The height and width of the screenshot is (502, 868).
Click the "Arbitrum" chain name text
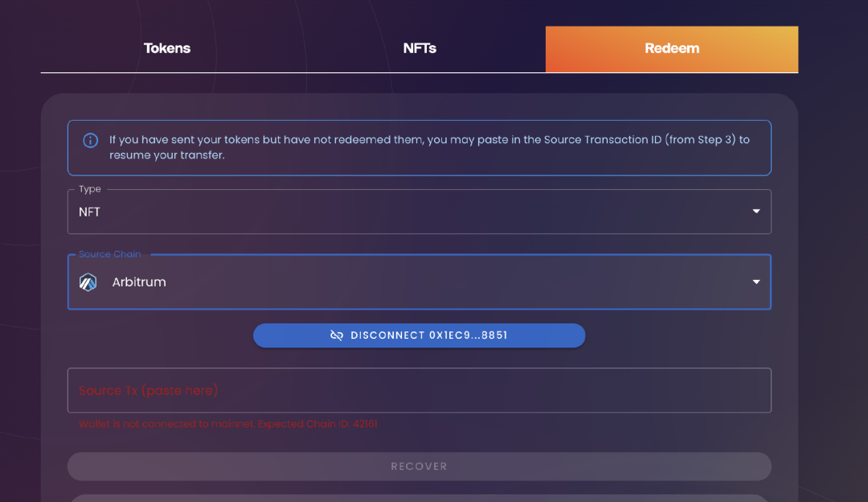pyautogui.click(x=139, y=282)
